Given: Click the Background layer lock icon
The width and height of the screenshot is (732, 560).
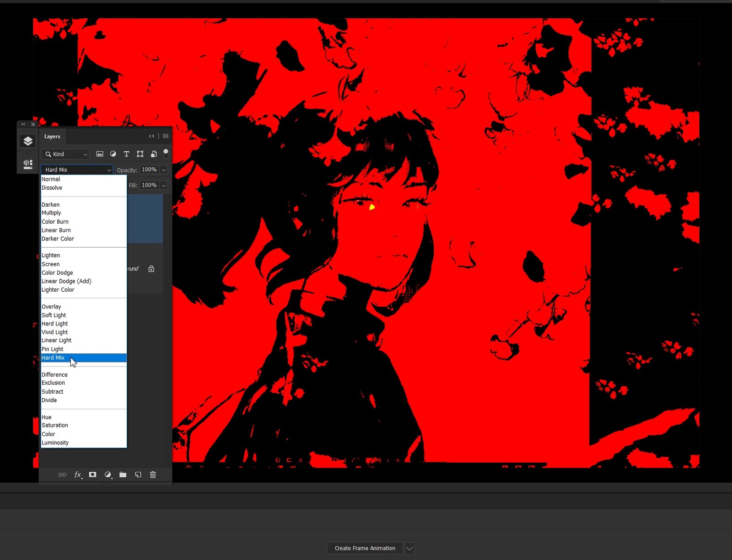Looking at the screenshot, I should click(x=151, y=269).
